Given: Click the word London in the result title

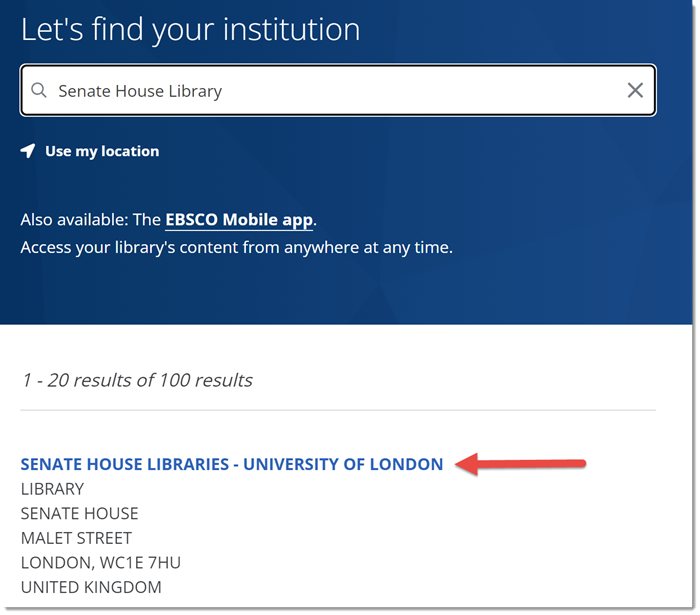Looking at the screenshot, I should tap(408, 464).
